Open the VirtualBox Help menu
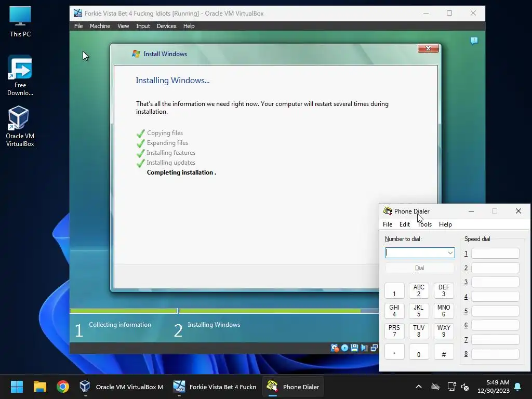The image size is (532, 399). pos(189,26)
